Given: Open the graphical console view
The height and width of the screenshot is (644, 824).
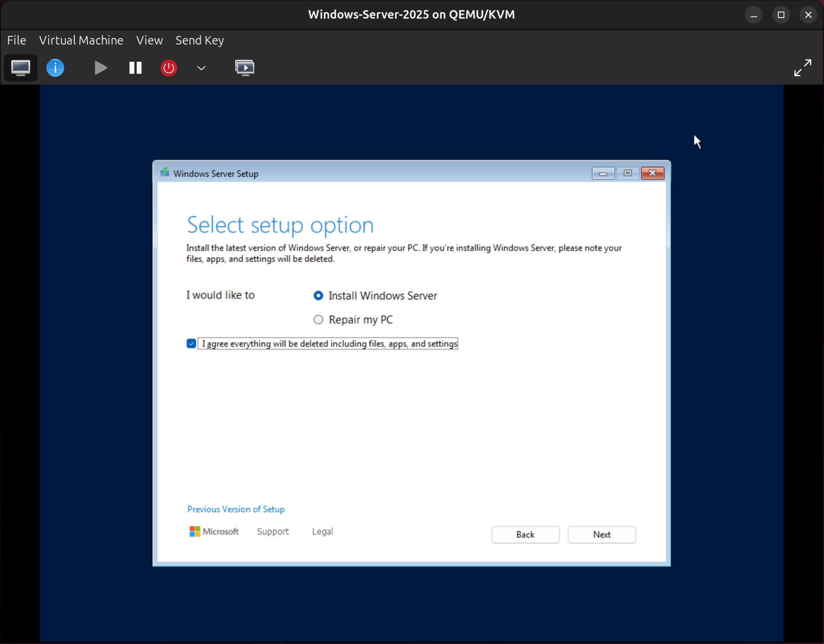Looking at the screenshot, I should coord(21,68).
